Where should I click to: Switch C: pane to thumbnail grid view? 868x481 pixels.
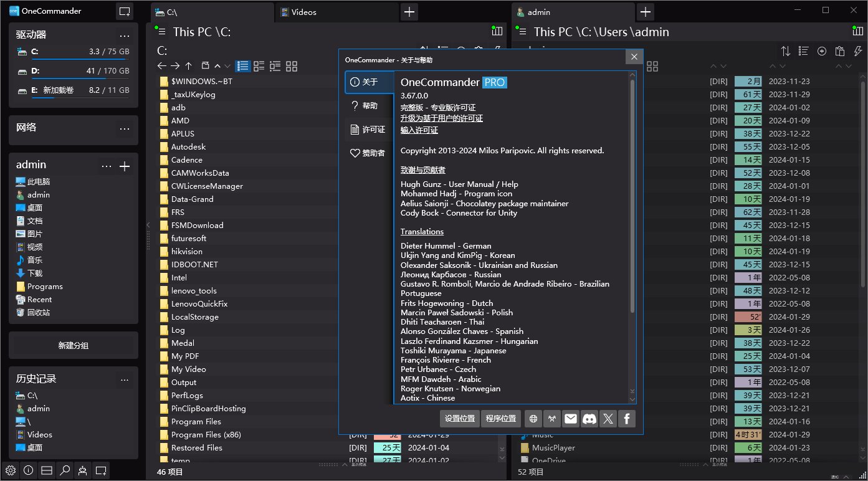click(x=292, y=65)
